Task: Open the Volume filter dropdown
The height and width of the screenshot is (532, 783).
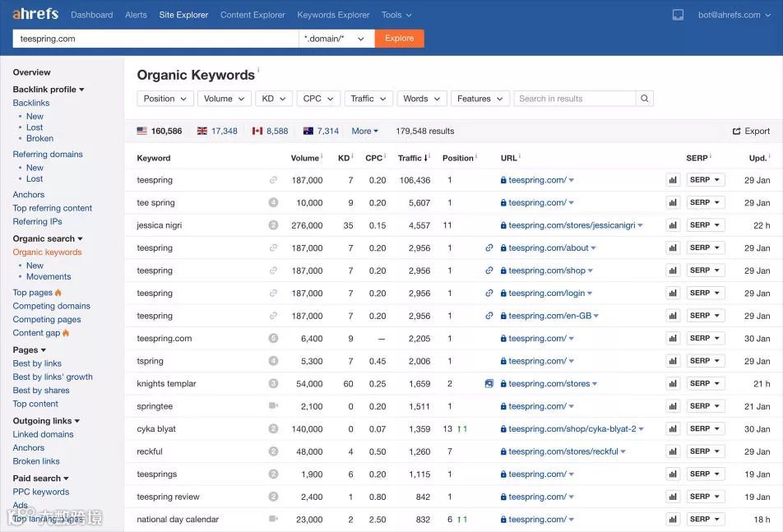Action: [x=224, y=99]
